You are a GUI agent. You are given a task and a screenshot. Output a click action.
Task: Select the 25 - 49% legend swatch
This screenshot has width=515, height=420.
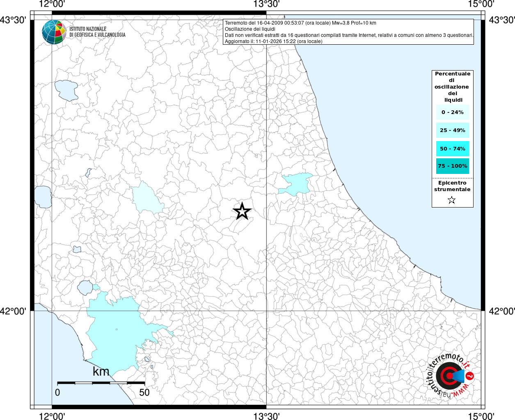coord(453,130)
